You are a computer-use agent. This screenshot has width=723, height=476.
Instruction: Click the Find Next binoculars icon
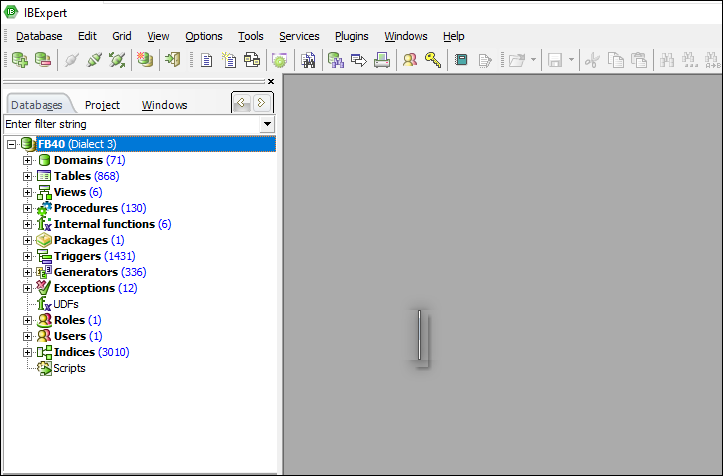689,60
